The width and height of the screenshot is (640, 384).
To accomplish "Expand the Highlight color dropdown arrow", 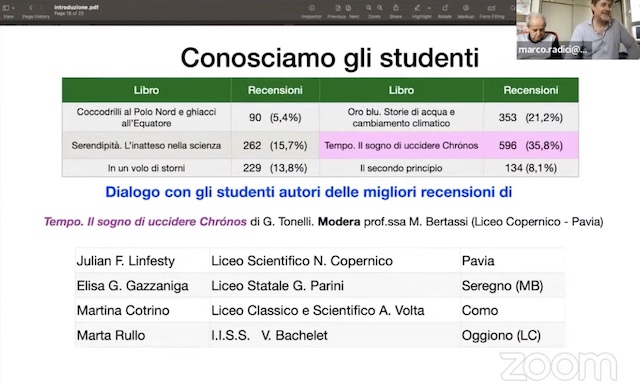I will click(x=429, y=8).
